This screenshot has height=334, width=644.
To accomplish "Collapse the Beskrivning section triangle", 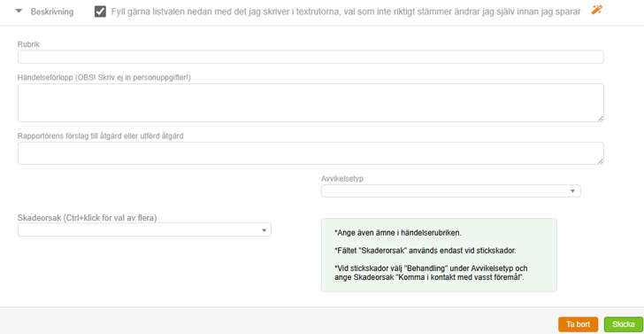I will tap(19, 12).
